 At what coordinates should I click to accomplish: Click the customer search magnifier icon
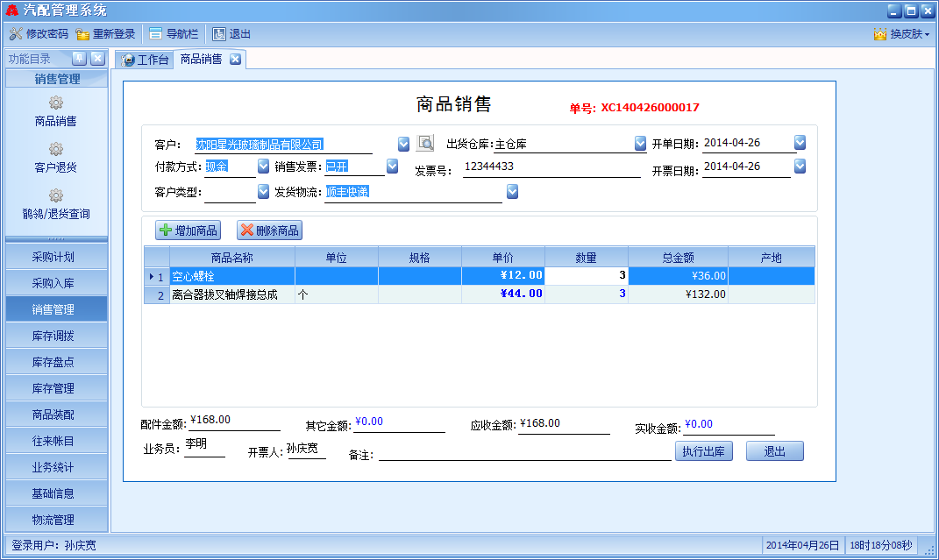pyautogui.click(x=425, y=143)
